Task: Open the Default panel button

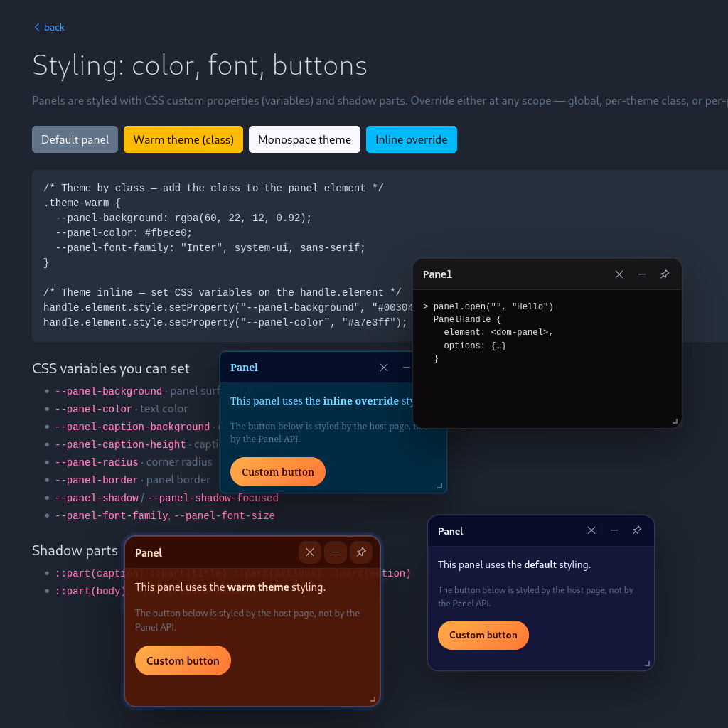Action: (75, 139)
